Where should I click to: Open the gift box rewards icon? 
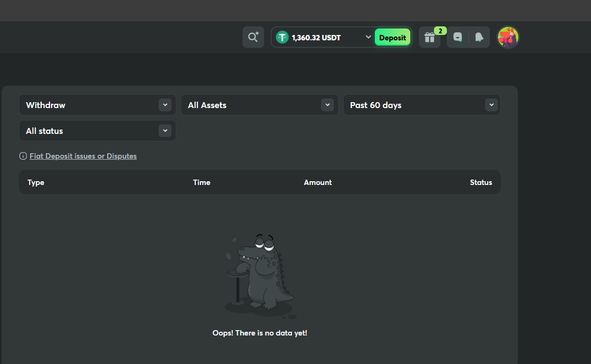tap(429, 38)
